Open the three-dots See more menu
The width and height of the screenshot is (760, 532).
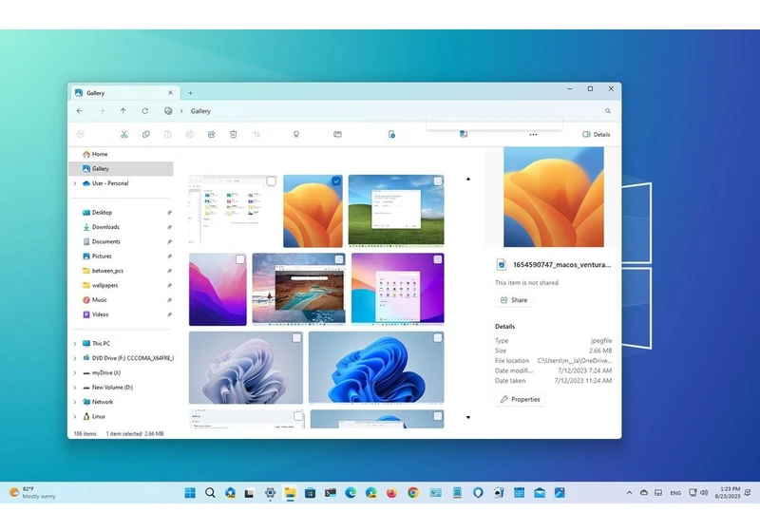[x=533, y=134]
